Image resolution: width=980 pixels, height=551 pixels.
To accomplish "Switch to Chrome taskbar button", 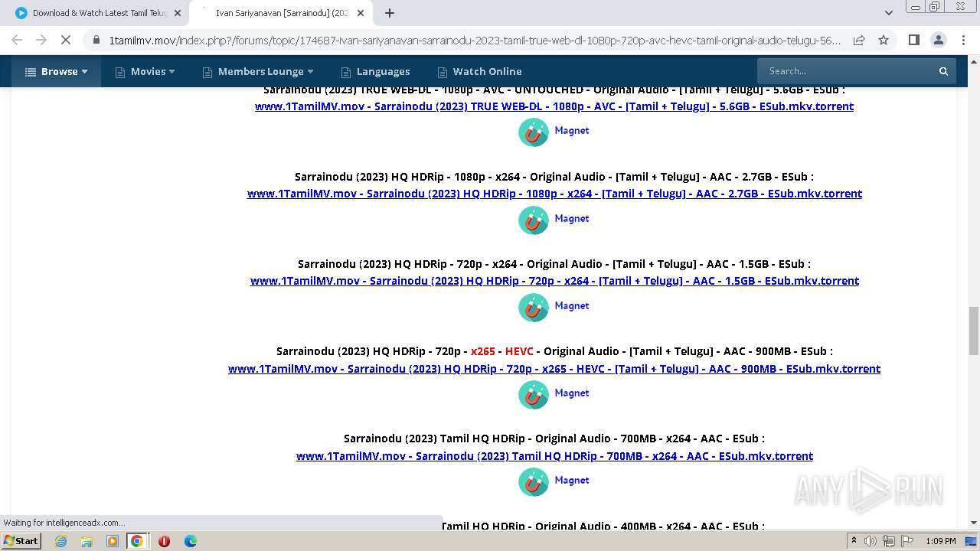I will (137, 541).
